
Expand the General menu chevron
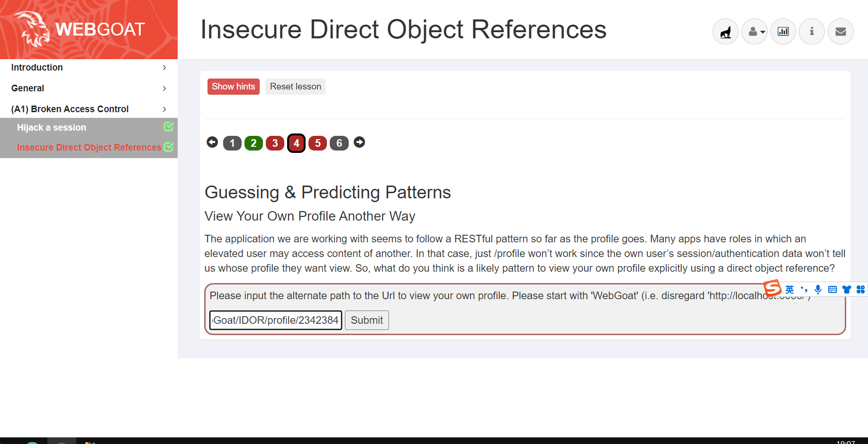coord(164,89)
